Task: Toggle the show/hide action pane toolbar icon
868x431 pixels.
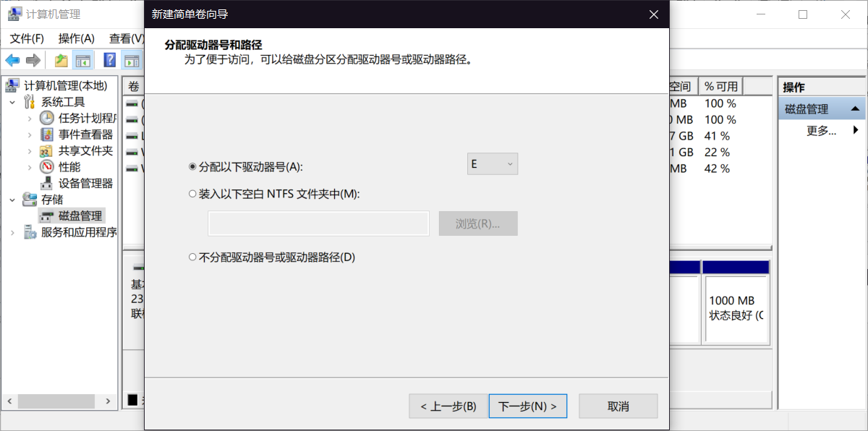Action: (131, 60)
